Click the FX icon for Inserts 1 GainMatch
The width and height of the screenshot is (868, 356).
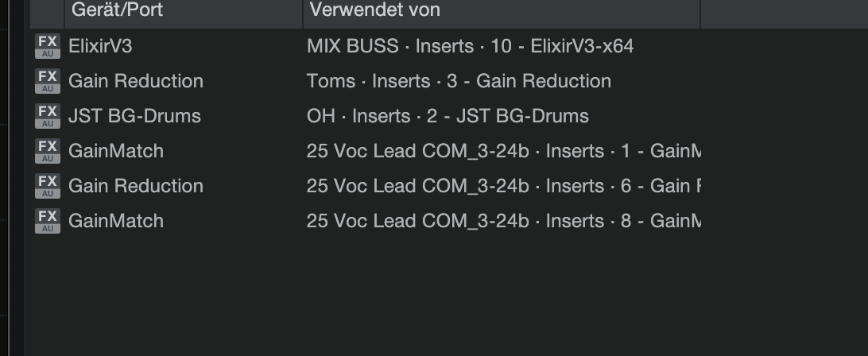point(48,151)
